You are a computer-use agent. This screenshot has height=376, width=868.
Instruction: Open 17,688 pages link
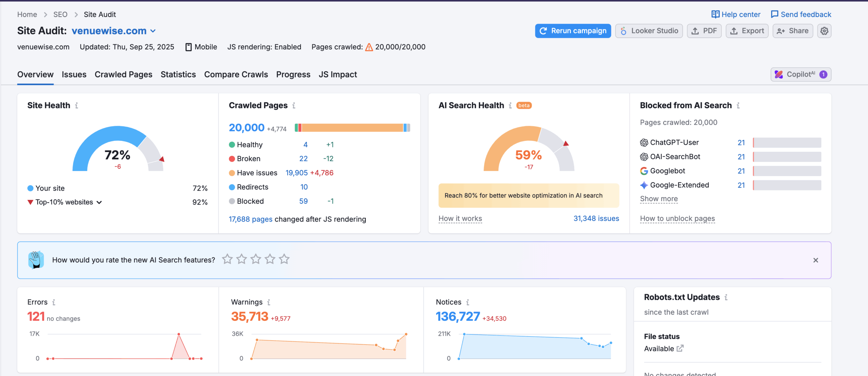(x=250, y=219)
